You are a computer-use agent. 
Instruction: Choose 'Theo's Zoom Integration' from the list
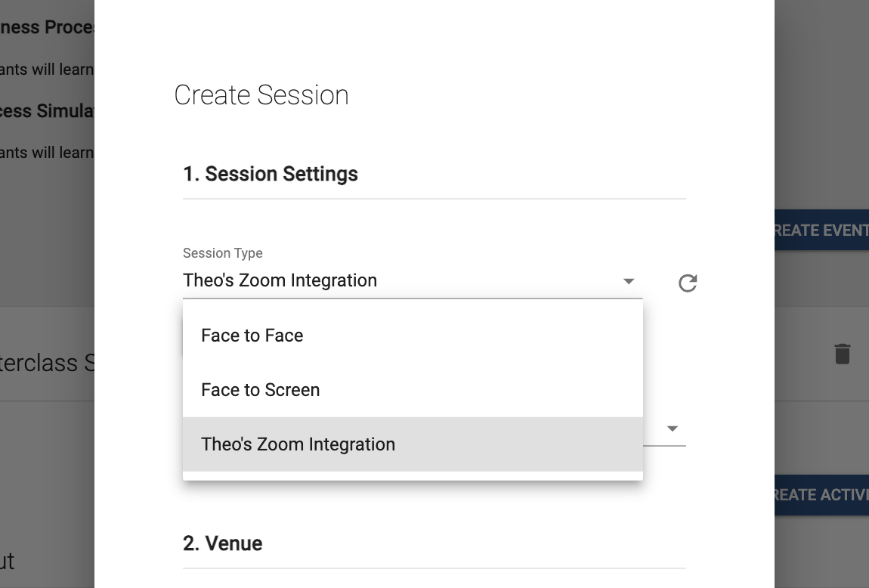298,444
